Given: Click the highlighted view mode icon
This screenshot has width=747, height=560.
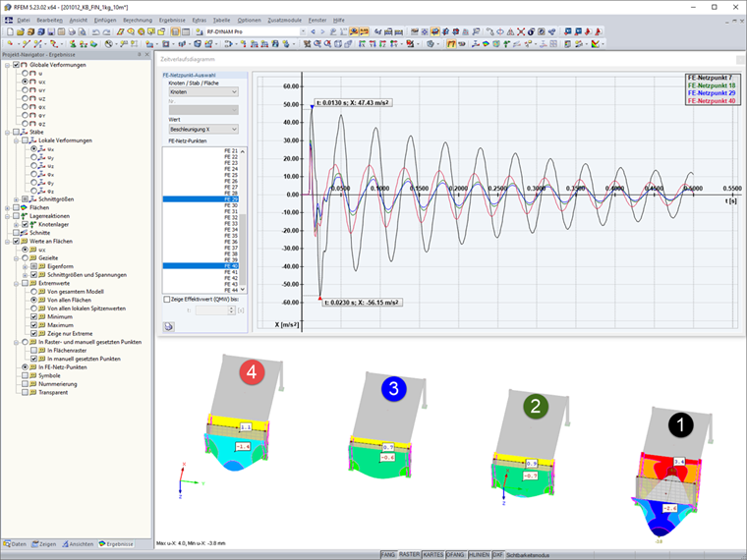Looking at the screenshot, I should 435,31.
